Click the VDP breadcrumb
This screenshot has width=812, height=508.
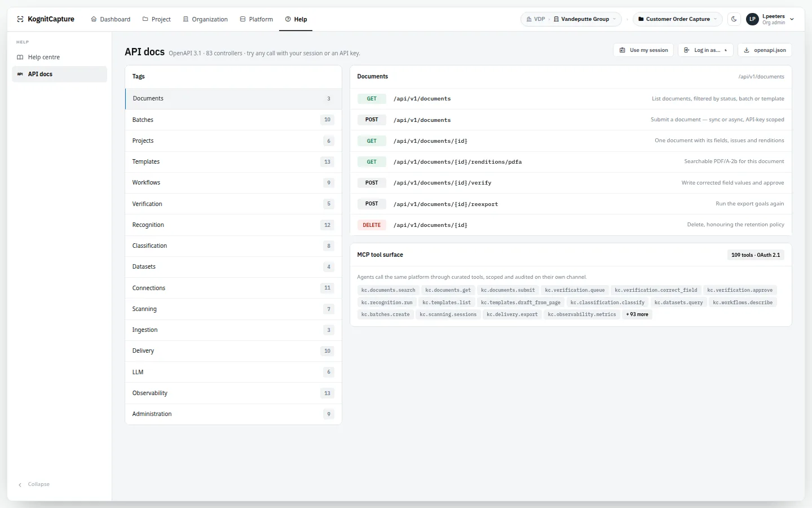coord(536,19)
